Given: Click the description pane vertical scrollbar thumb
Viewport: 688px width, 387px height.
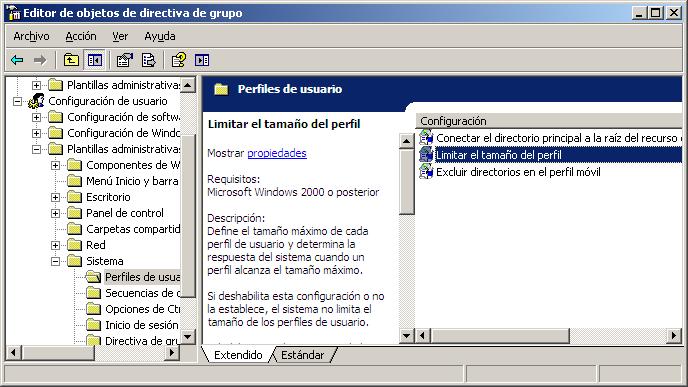Looking at the screenshot, I should coord(406,182).
